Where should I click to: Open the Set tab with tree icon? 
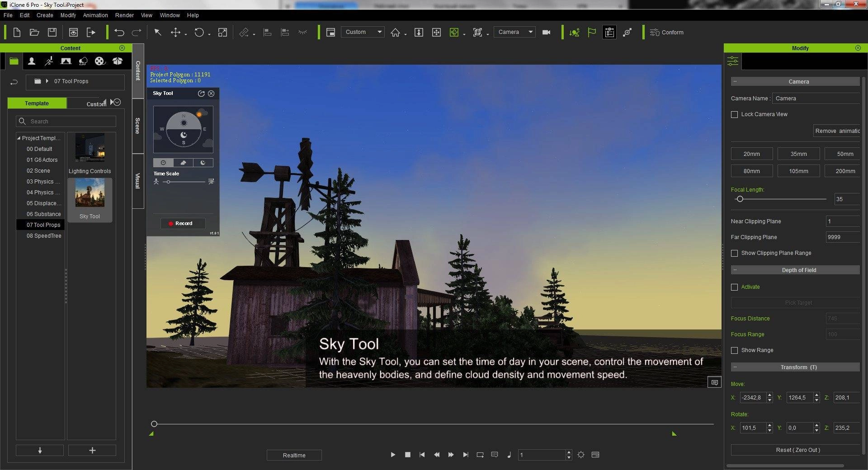pos(83,61)
